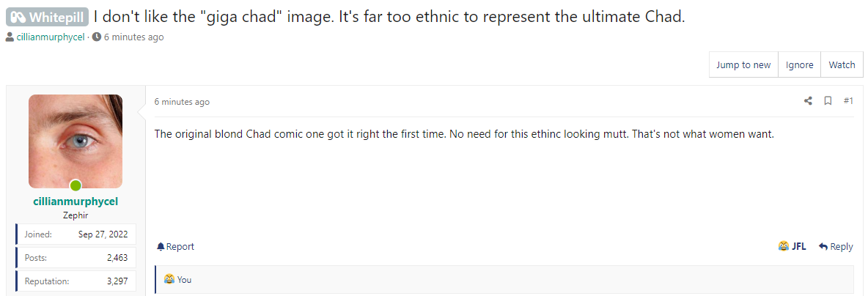The width and height of the screenshot is (868, 296).
Task: Click the author person icon under title
Action: (10, 37)
